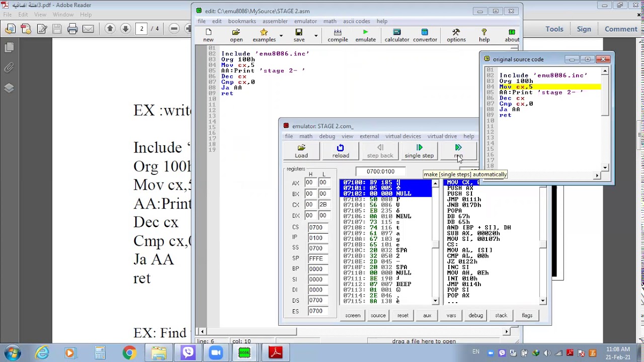Click step back in the emulator
The image size is (644, 362).
click(380, 151)
